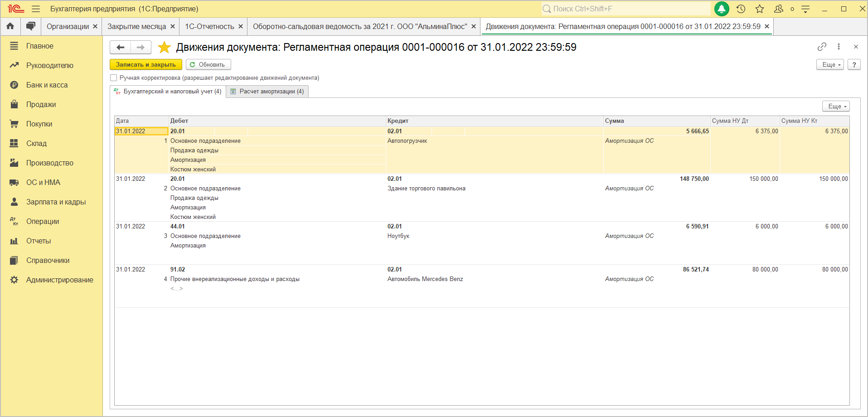Open table Еще dropdown menu
The height and width of the screenshot is (417, 868).
point(836,106)
